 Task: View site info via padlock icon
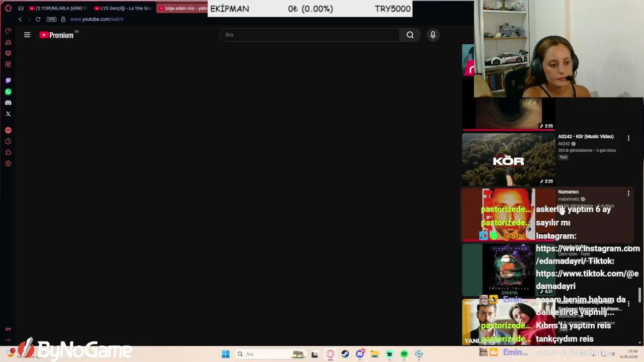(x=63, y=19)
